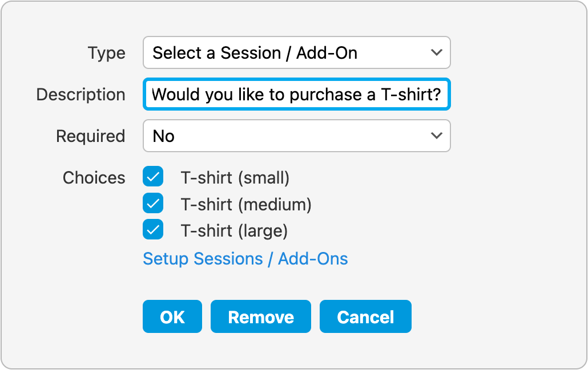588x370 pixels.
Task: Focus the Description text field
Action: point(296,95)
